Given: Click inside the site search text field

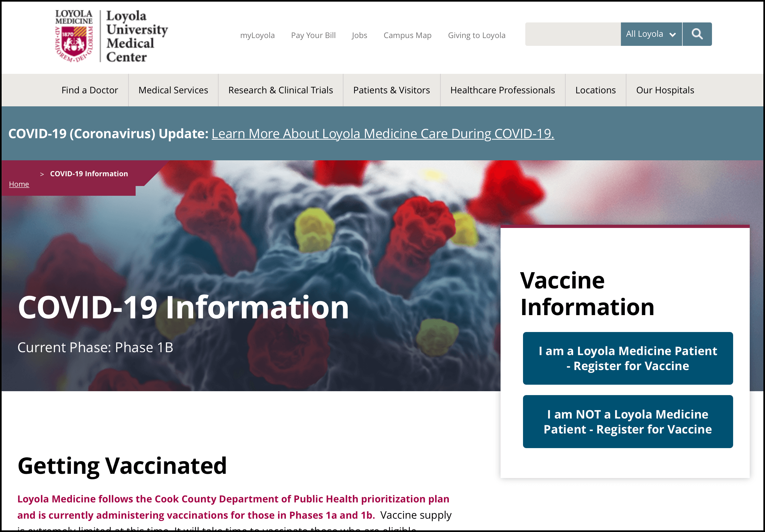Looking at the screenshot, I should [x=573, y=34].
